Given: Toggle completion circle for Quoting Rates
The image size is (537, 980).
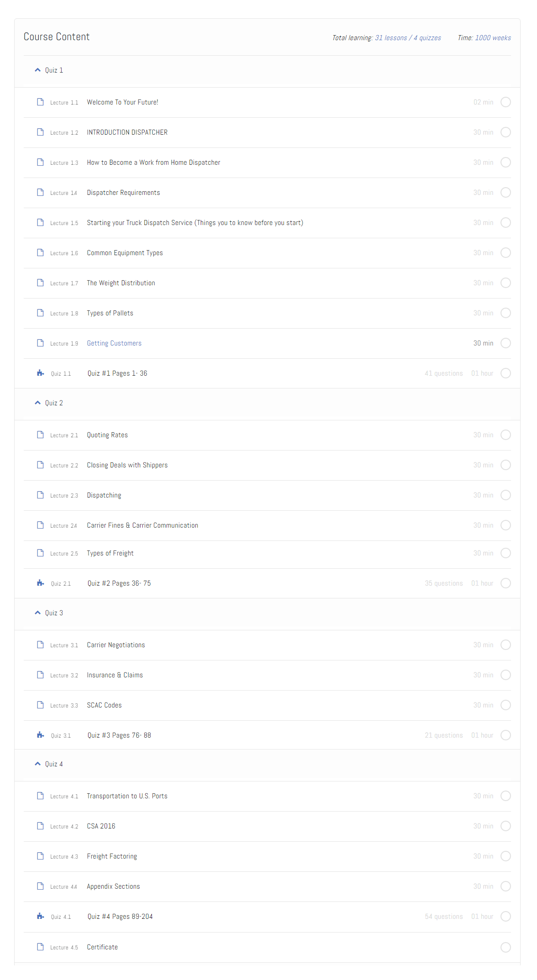Looking at the screenshot, I should [x=506, y=435].
